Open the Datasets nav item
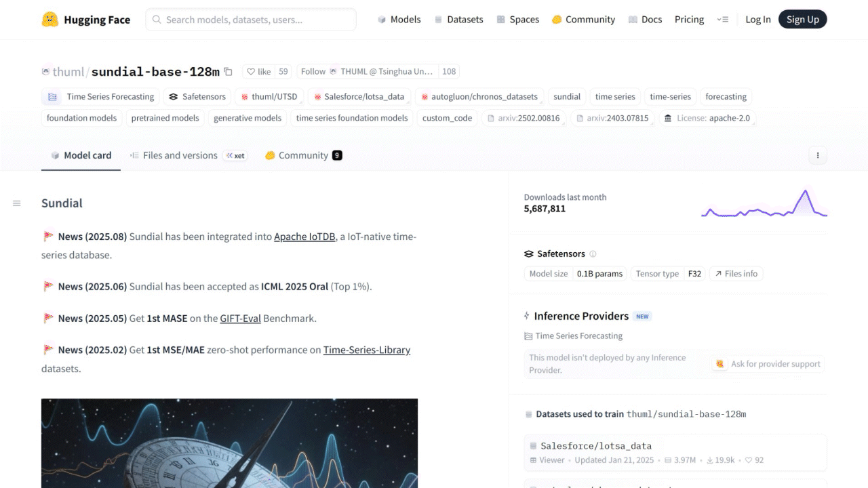Screen dimensions: 868x488 click(458, 20)
